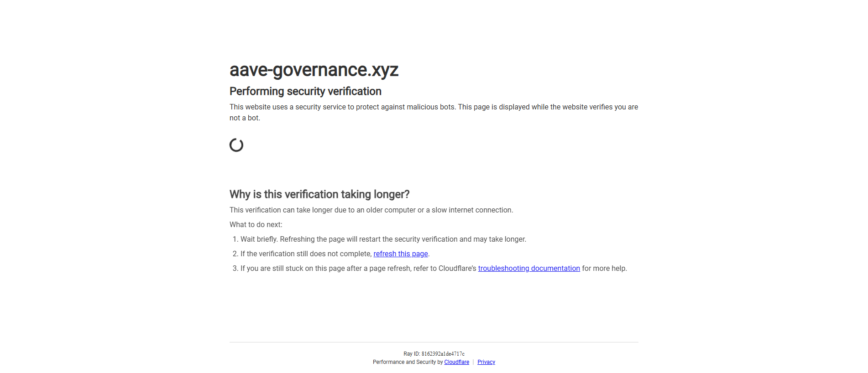The height and width of the screenshot is (373, 868).
Task: Click the Ray ID value text
Action: tap(443, 354)
